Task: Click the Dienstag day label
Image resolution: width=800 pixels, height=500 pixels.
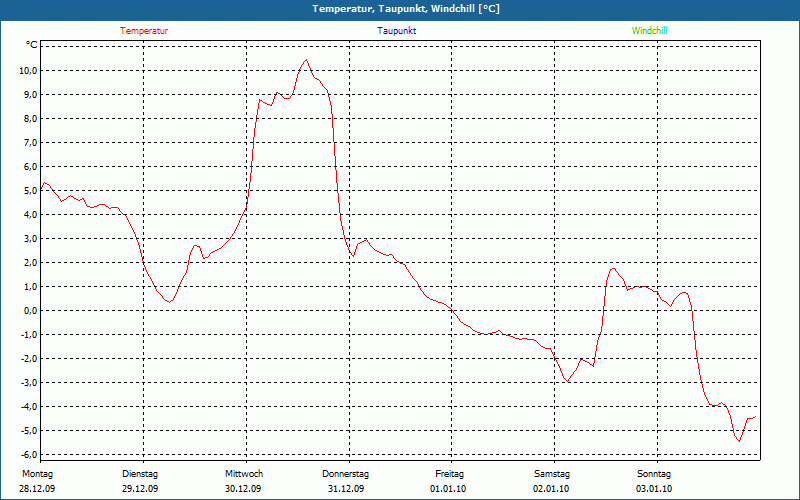Action: (x=140, y=474)
